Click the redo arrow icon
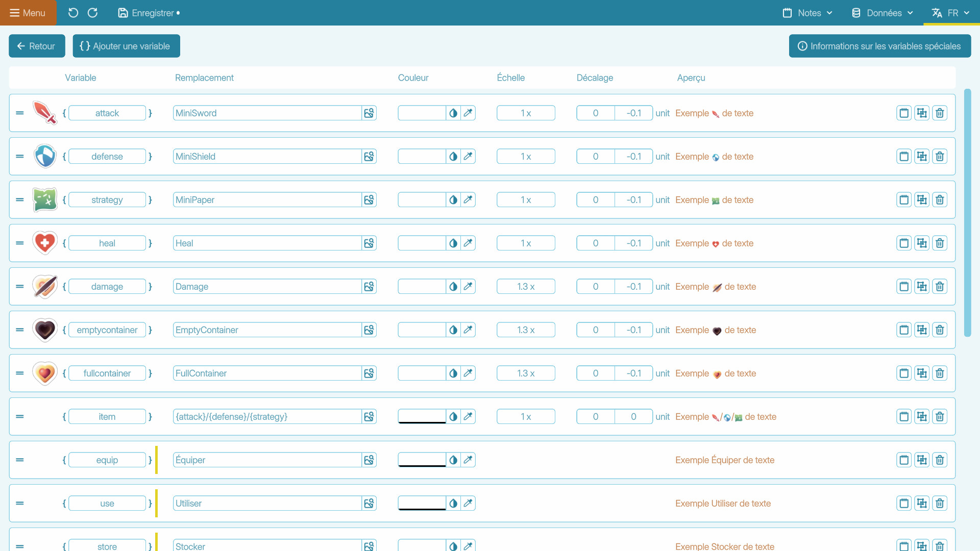980x551 pixels. pyautogui.click(x=92, y=13)
